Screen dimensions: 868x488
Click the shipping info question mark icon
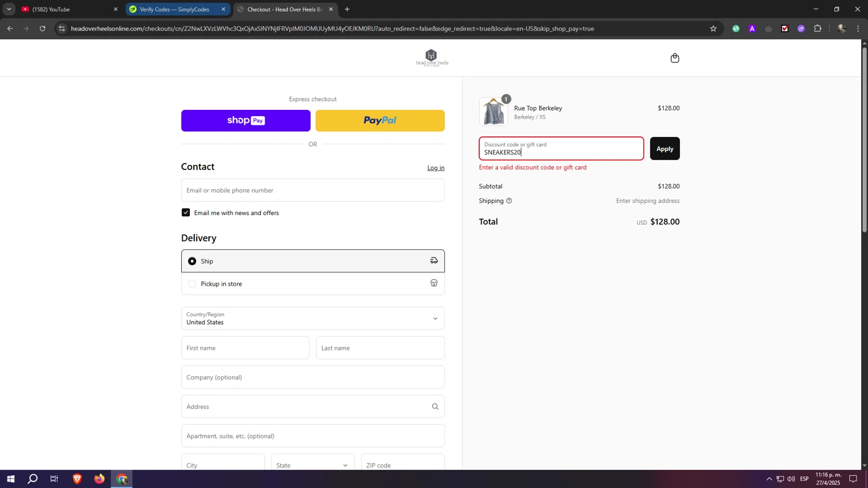509,201
